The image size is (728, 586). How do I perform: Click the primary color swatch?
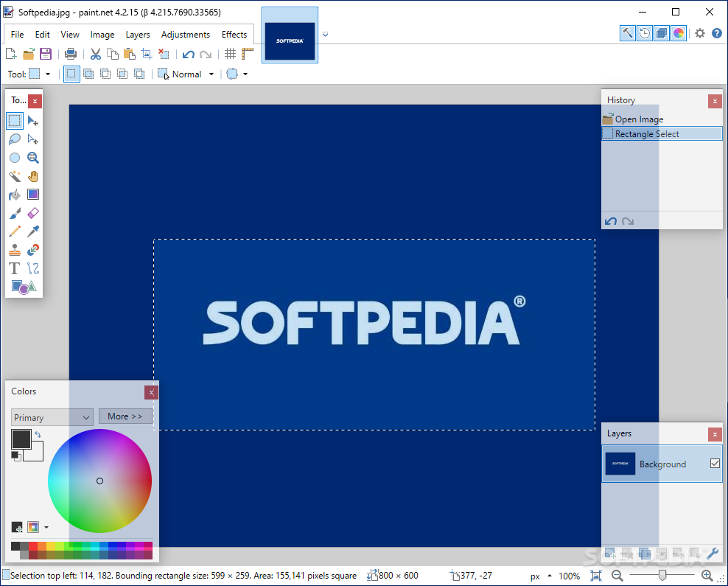[x=21, y=439]
